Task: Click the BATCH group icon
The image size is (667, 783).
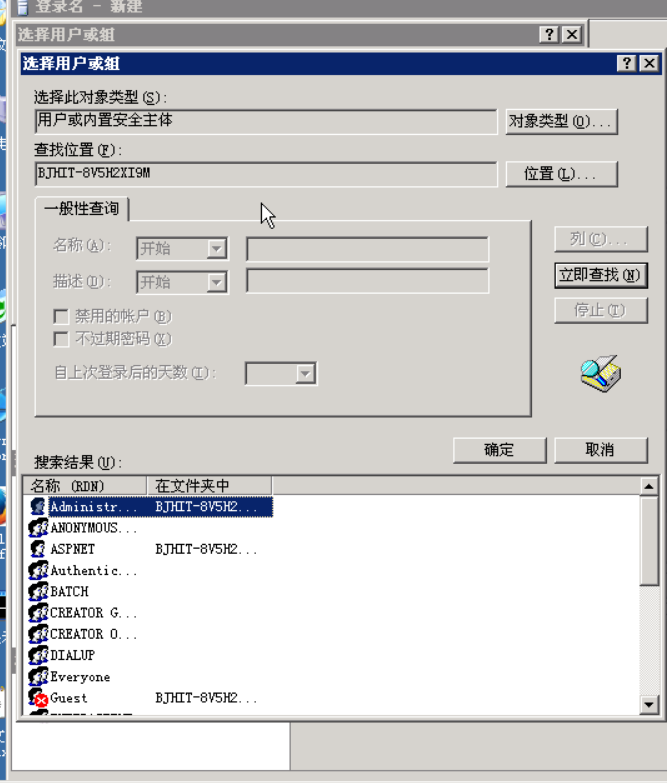Action: (x=38, y=591)
